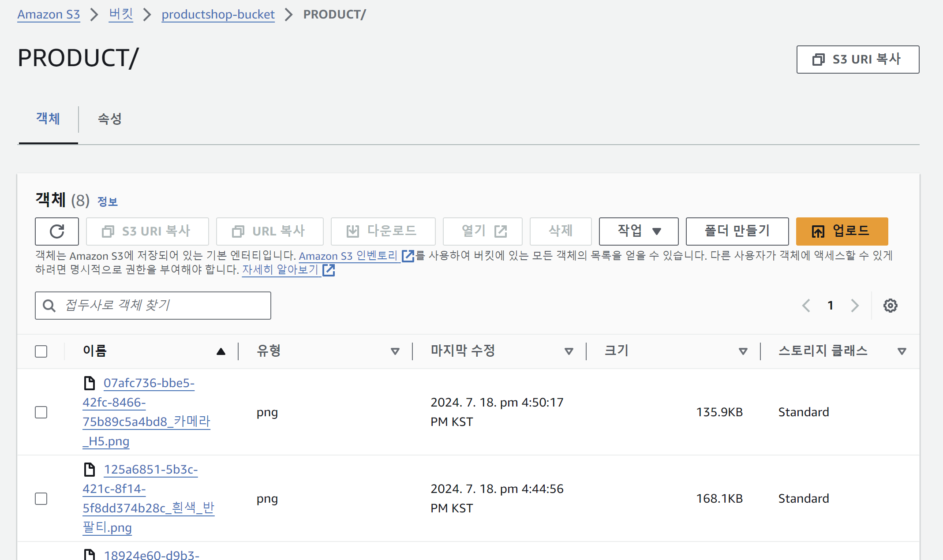The height and width of the screenshot is (560, 943).
Task: Open the table preferences gear icon
Action: [x=890, y=306]
